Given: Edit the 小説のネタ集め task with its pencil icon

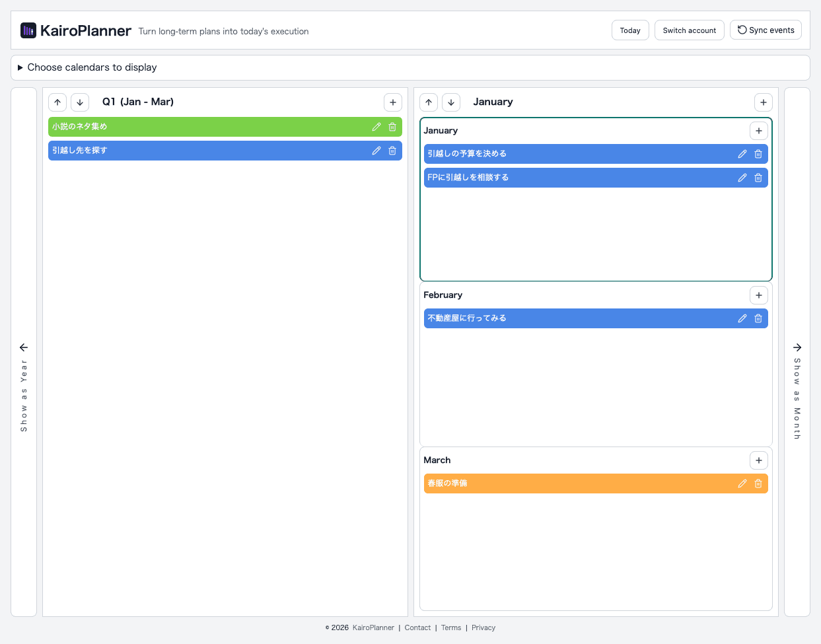Looking at the screenshot, I should (x=376, y=126).
